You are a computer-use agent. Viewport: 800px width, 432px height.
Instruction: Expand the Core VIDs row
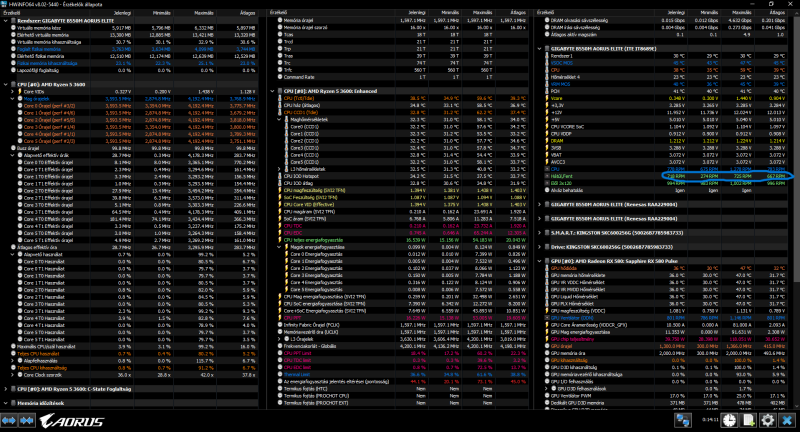click(x=13, y=92)
